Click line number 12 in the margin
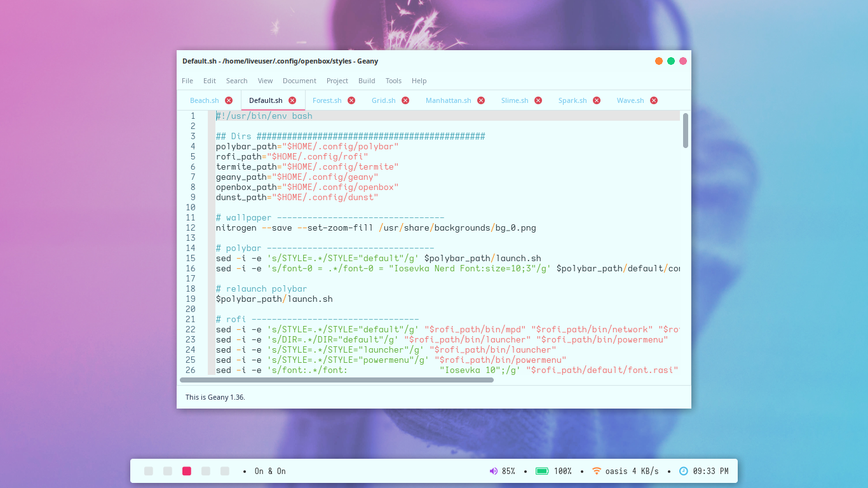This screenshot has height=488, width=868. tap(191, 227)
